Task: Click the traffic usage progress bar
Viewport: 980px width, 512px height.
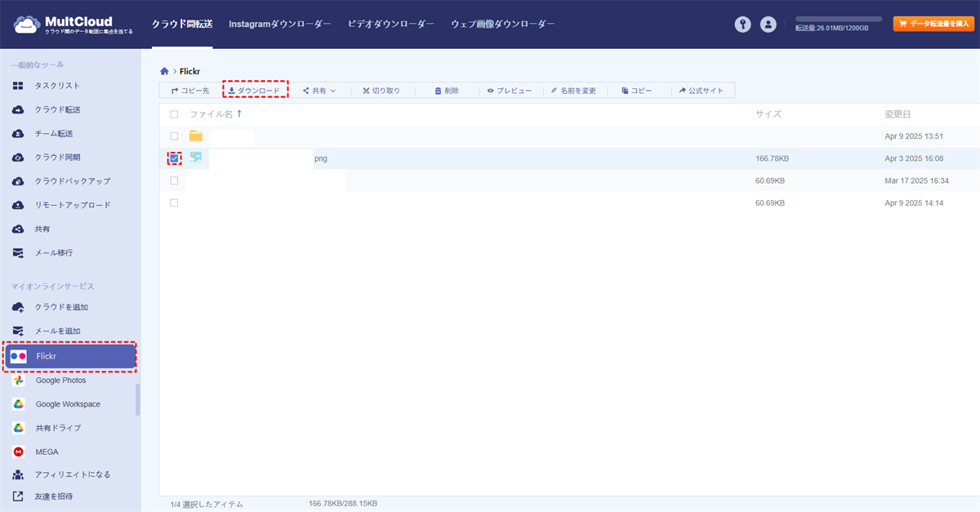Action: click(x=839, y=19)
